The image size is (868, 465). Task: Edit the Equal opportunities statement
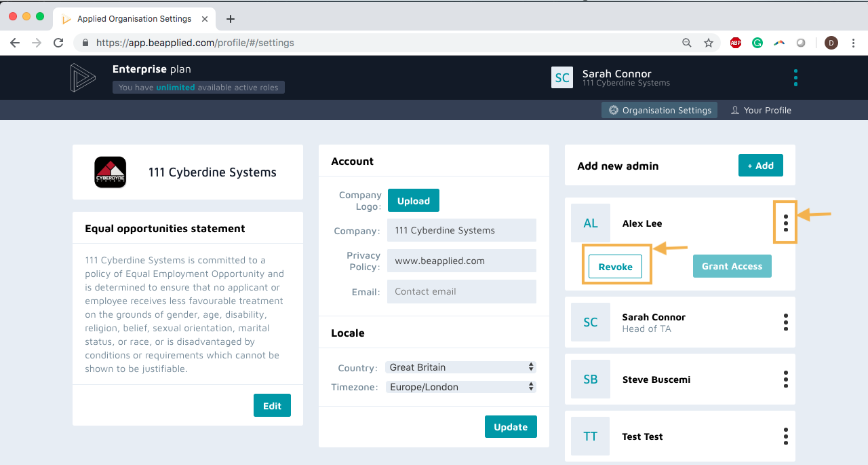click(x=272, y=406)
